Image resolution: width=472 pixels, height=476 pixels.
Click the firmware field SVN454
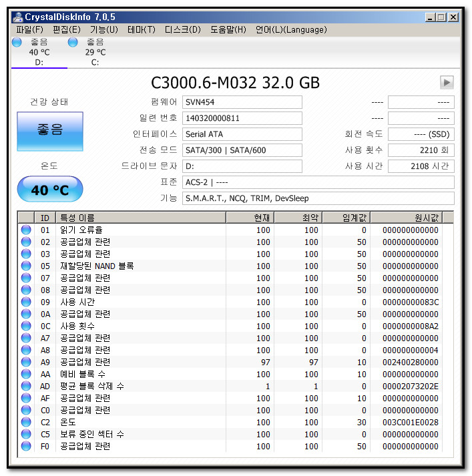click(242, 102)
